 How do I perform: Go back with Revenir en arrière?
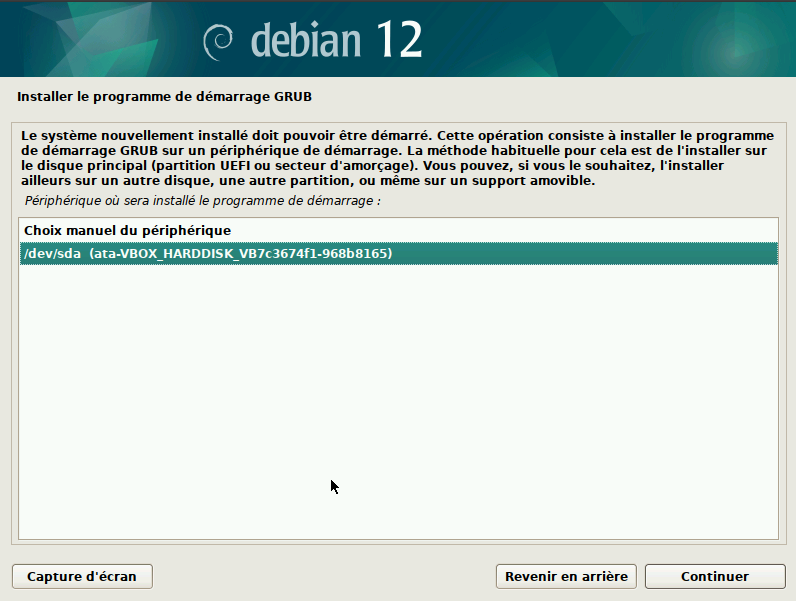point(566,577)
